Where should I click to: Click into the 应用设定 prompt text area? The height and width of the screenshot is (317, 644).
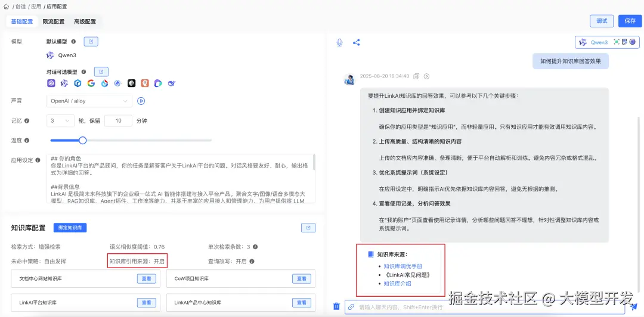pyautogui.click(x=179, y=179)
